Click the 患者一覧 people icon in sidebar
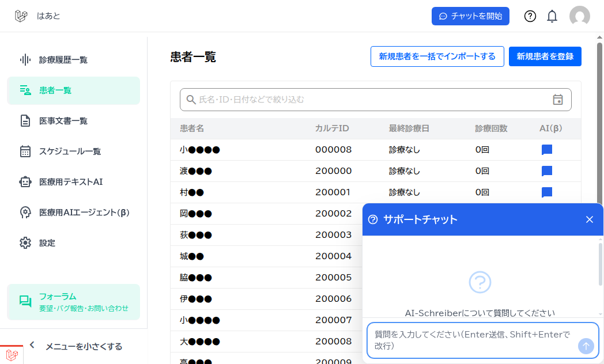604x364 pixels. (x=24, y=90)
